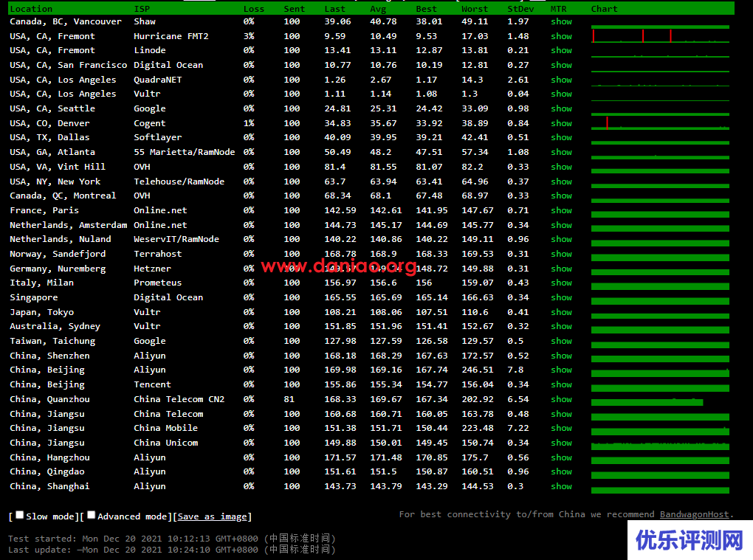
Task: Show MTR for Los Angeles QuadraNET
Action: coord(561,80)
